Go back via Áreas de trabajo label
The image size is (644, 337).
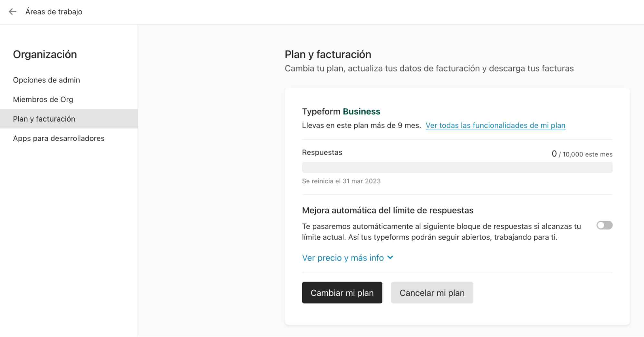coord(54,12)
